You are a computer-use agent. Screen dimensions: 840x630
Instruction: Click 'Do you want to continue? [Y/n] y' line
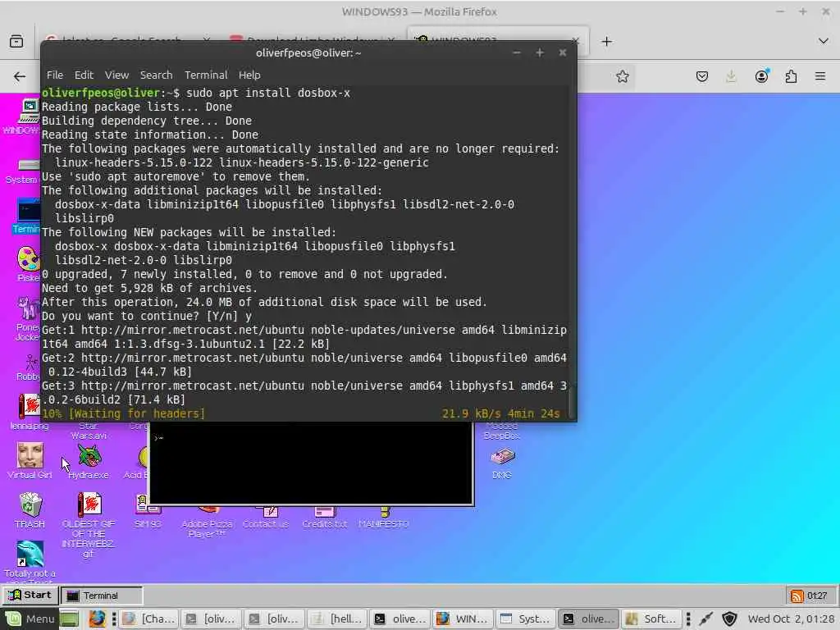(x=147, y=316)
